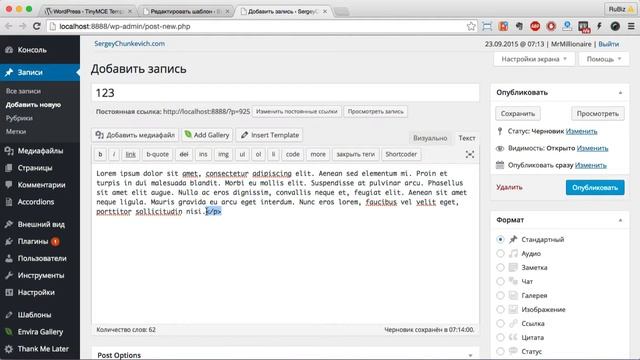Click Изменить link next to Видимость
640x360 pixels.
pyautogui.click(x=592, y=148)
